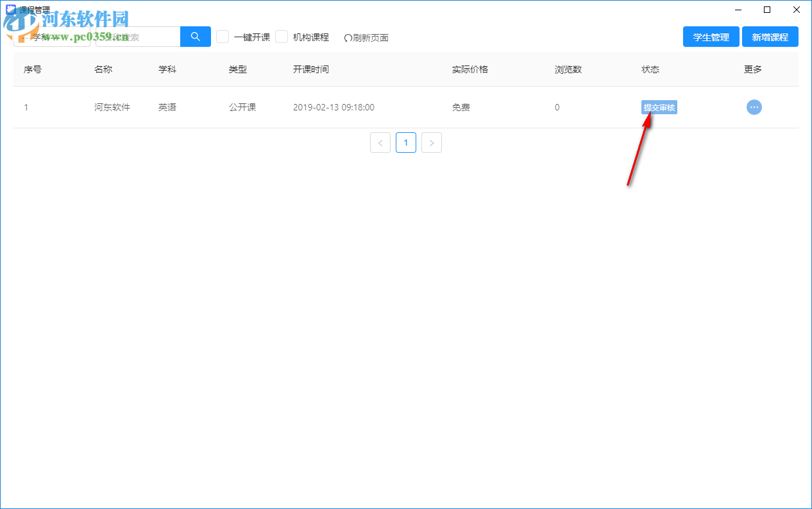
Task: Click the 开课时间 column header
Action: click(x=312, y=69)
